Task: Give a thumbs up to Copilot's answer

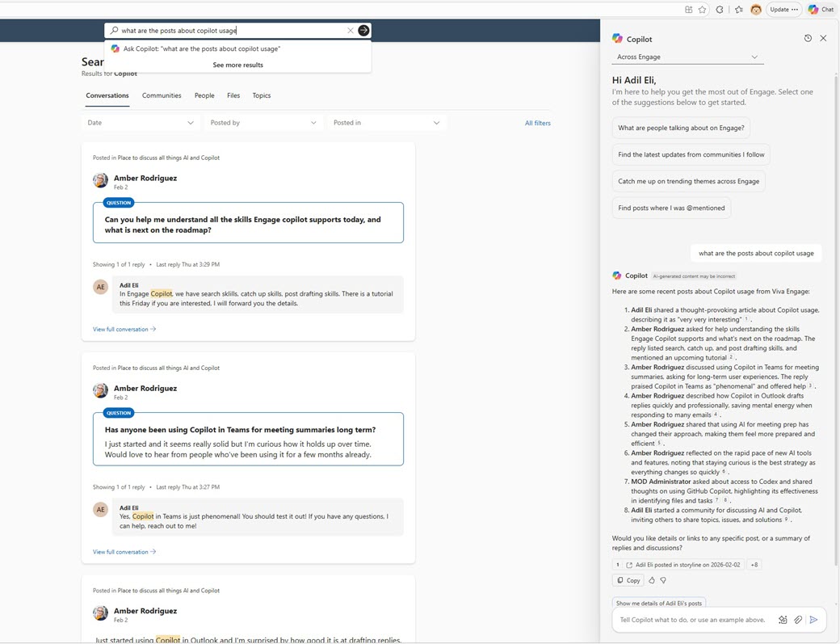Action: pos(651,579)
